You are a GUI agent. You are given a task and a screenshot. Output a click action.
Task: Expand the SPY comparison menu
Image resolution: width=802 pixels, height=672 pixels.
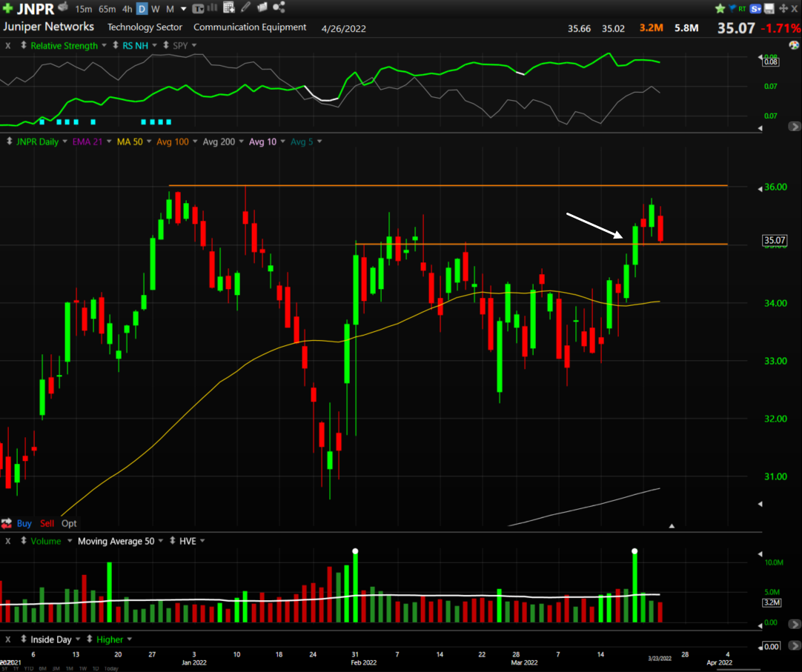click(194, 45)
